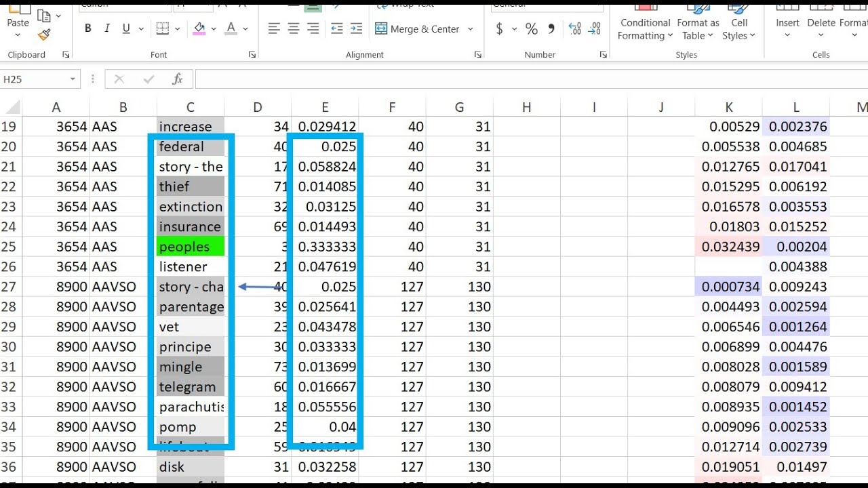Select the cell containing 'mingle'
868x488 pixels.
point(190,367)
